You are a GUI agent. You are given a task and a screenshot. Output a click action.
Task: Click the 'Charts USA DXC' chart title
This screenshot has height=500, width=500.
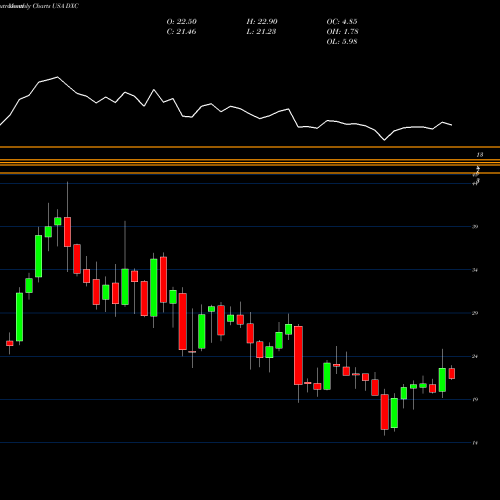click(x=56, y=6)
